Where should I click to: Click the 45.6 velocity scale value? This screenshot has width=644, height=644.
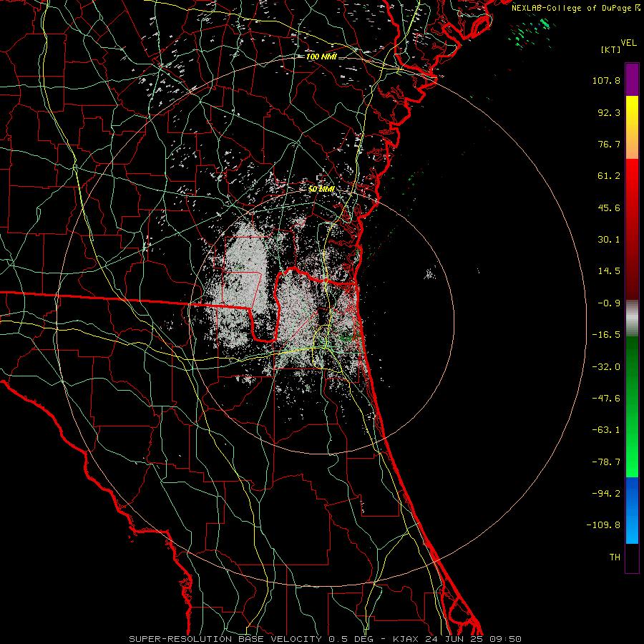[x=609, y=208]
